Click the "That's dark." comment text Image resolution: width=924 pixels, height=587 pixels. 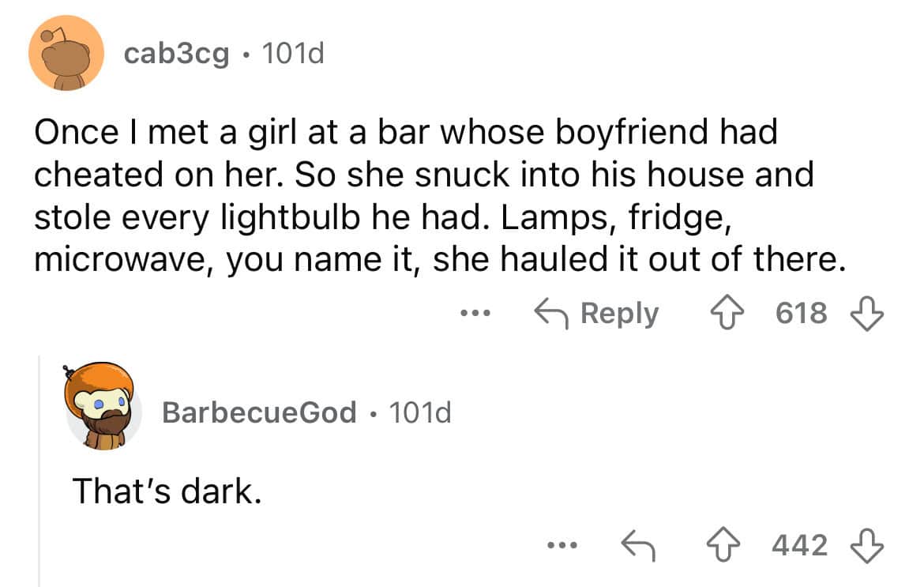166,491
